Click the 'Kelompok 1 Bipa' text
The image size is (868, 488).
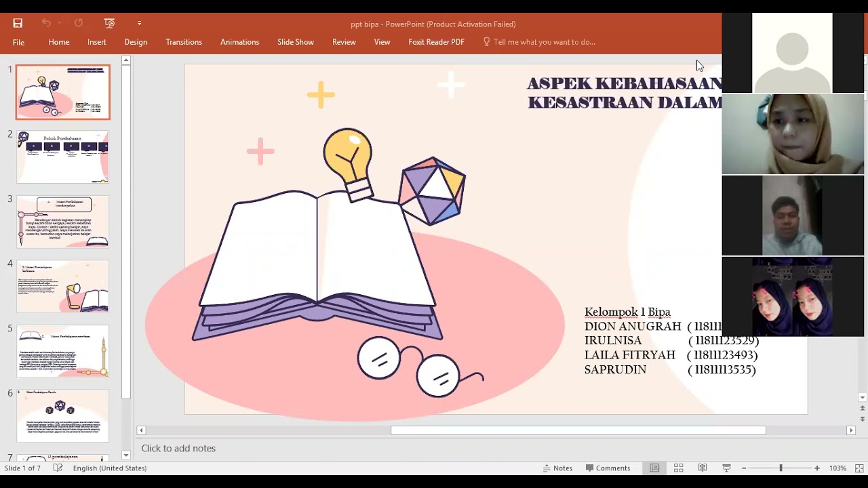point(627,312)
